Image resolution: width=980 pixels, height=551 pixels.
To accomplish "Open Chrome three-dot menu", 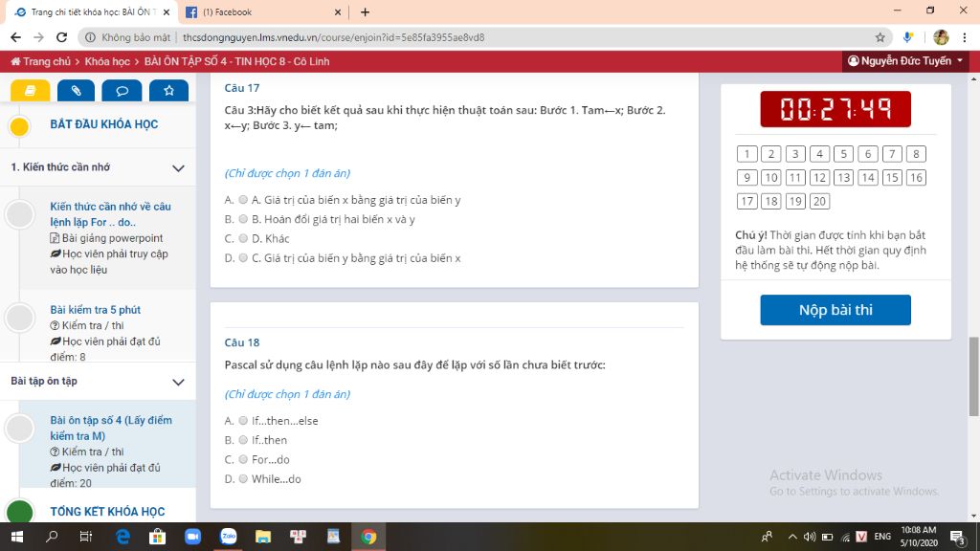I will coord(965,37).
